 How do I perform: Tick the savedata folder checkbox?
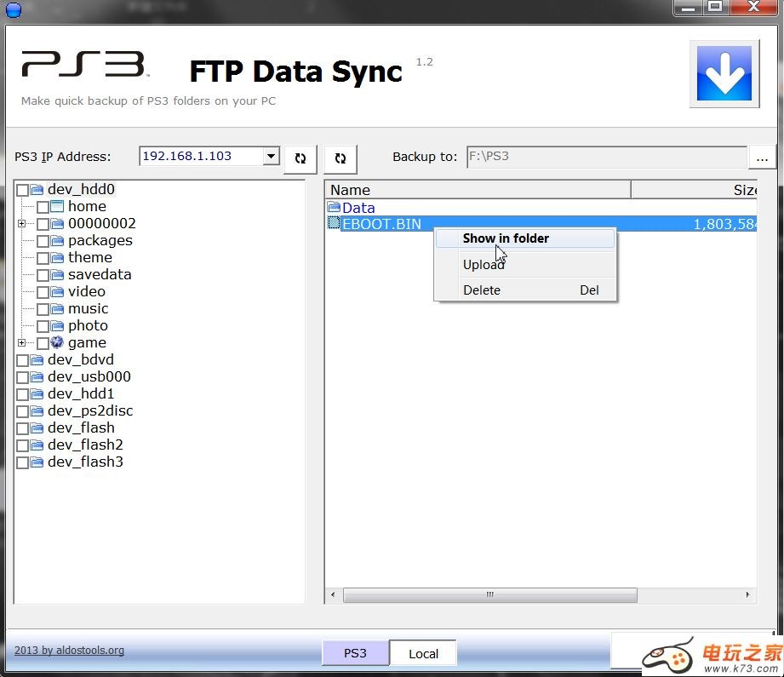click(x=43, y=275)
